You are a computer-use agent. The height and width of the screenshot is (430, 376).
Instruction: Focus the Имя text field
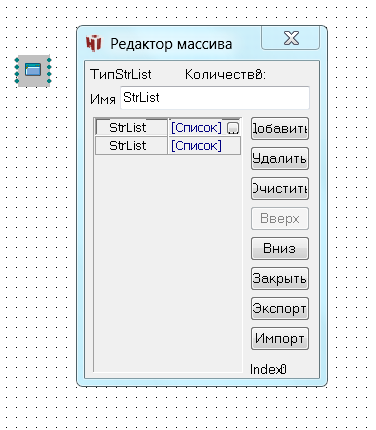coord(215,98)
